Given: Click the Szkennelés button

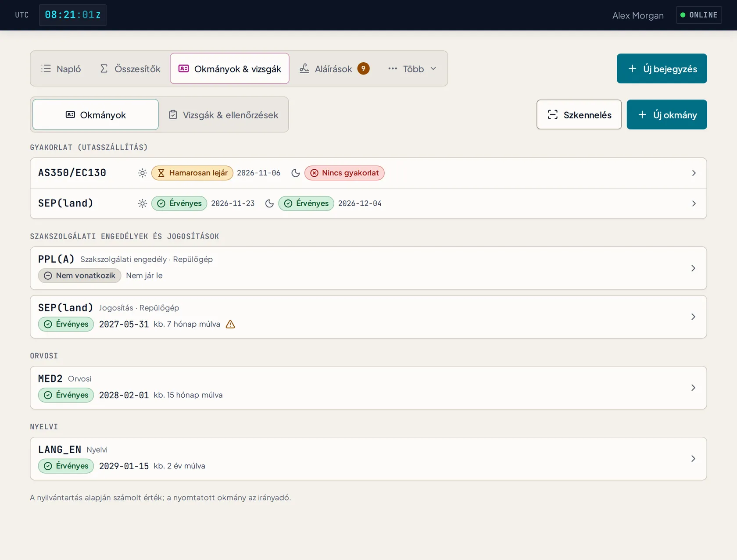Looking at the screenshot, I should (x=579, y=114).
